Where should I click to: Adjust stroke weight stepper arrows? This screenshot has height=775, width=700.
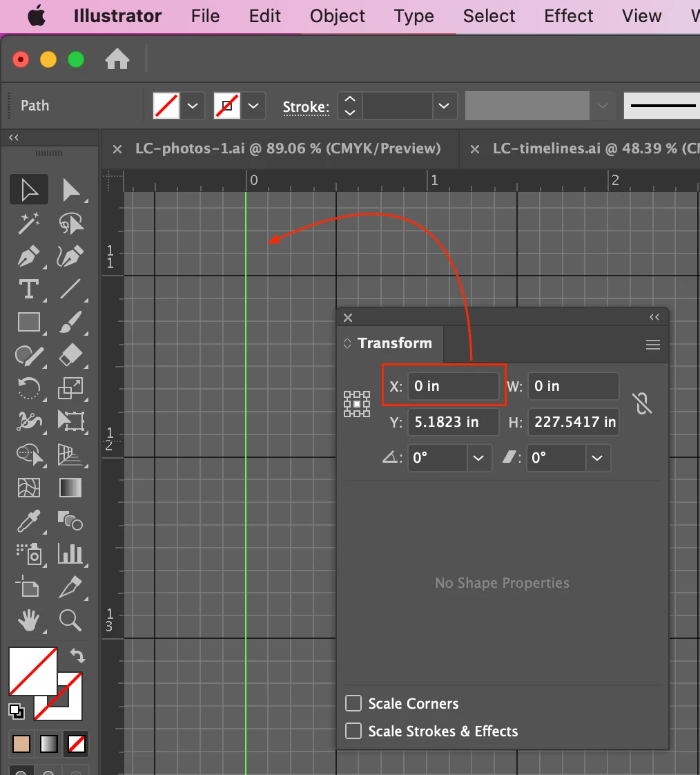coord(350,106)
